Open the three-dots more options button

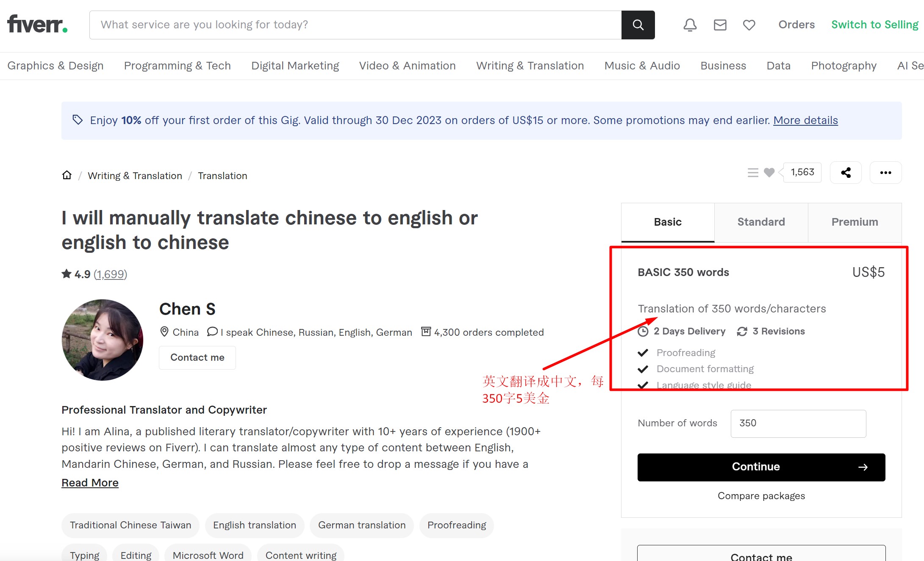pos(885,172)
